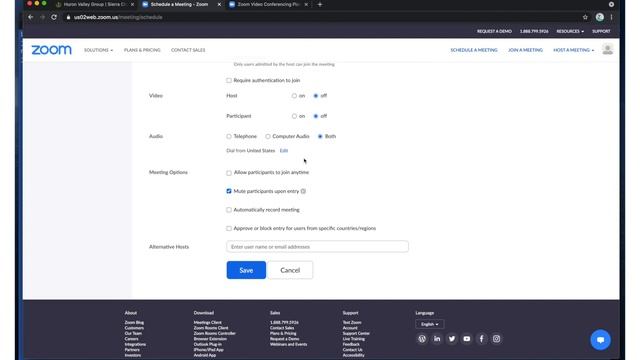The width and height of the screenshot is (640, 360).
Task: Open the Careers footer link
Action: tap(131, 339)
